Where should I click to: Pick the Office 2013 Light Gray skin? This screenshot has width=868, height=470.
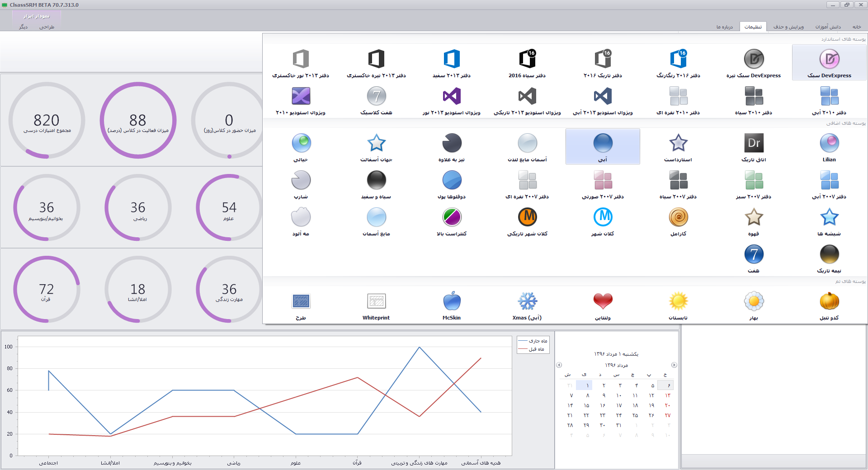click(301, 63)
